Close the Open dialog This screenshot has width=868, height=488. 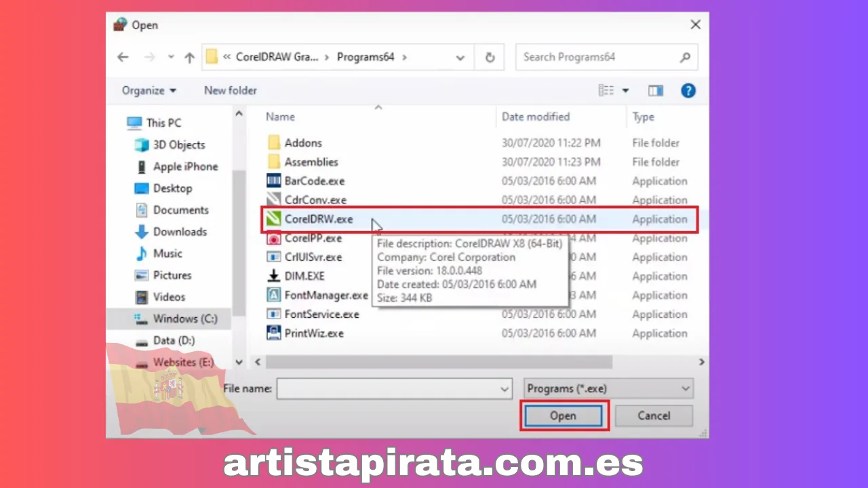[695, 25]
